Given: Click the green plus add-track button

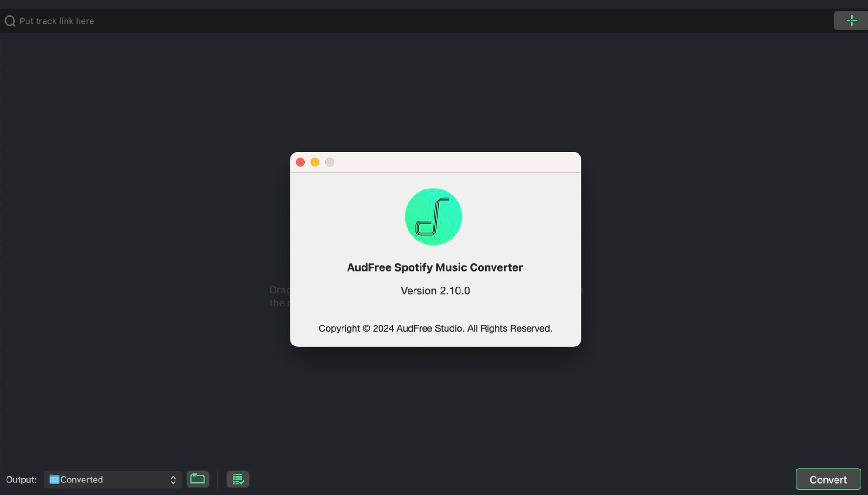Looking at the screenshot, I should (x=851, y=20).
